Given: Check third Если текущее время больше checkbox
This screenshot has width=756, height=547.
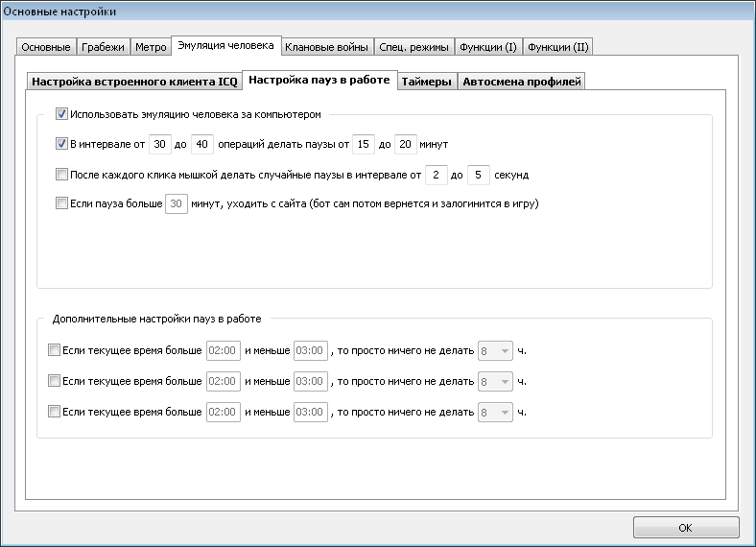Looking at the screenshot, I should [54, 412].
